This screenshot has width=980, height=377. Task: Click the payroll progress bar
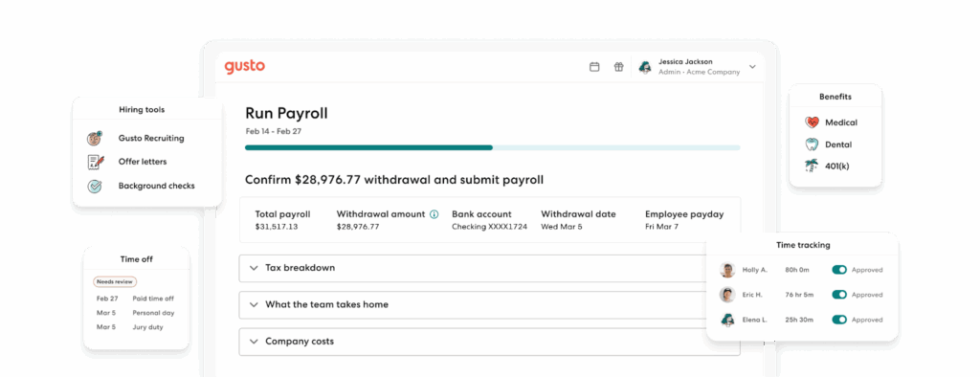tap(493, 147)
